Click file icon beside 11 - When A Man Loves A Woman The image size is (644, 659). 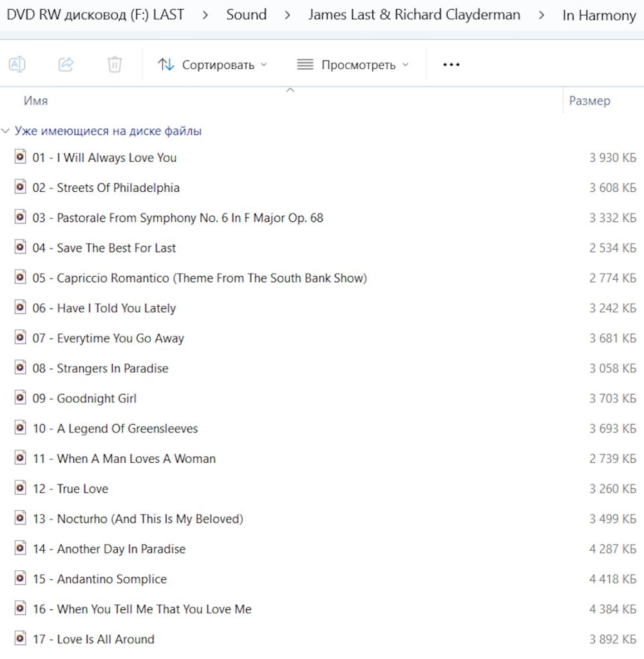[x=20, y=458]
